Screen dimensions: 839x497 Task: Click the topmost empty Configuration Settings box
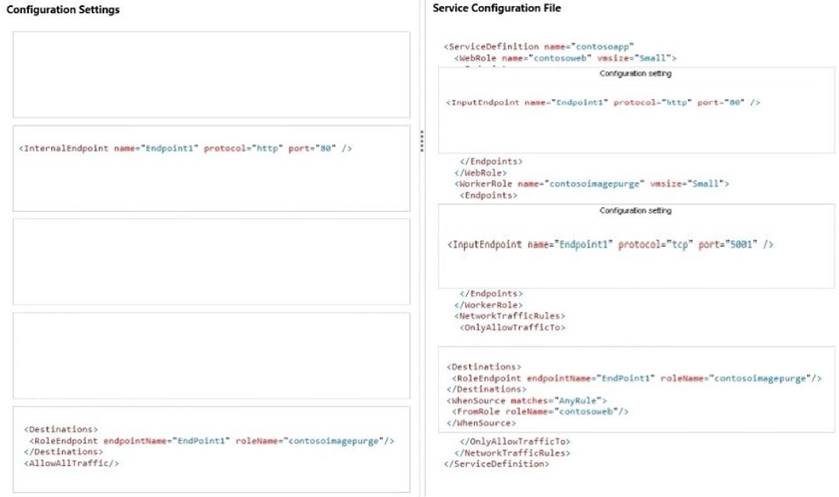click(211, 75)
